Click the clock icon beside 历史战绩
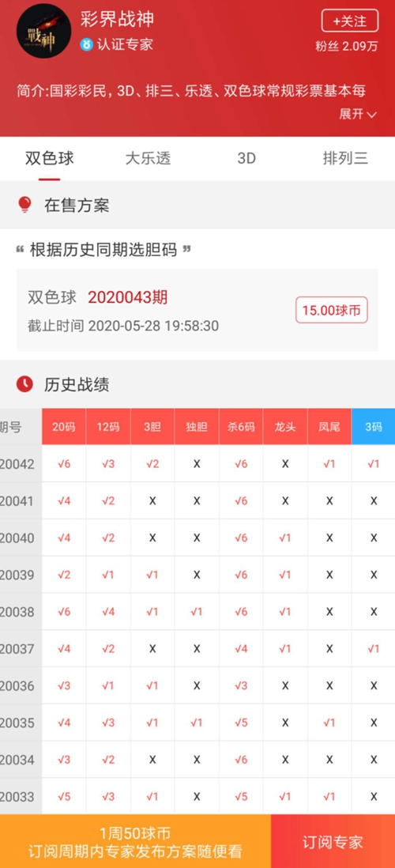395x868 pixels. pos(24,383)
